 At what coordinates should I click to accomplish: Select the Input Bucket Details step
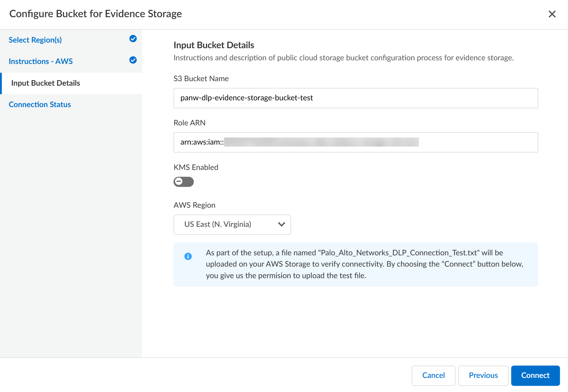tap(46, 83)
